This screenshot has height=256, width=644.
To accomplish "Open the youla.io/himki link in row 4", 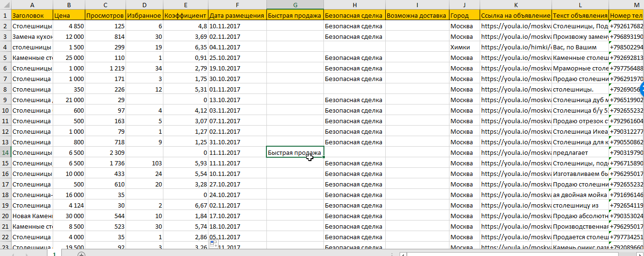I will pos(515,47).
